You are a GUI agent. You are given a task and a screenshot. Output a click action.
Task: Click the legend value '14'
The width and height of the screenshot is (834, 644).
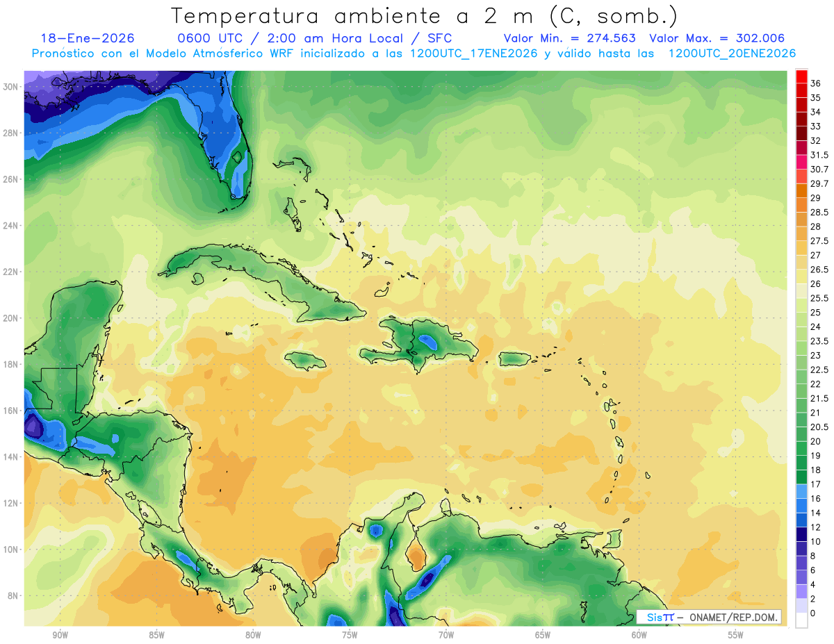pos(816,513)
